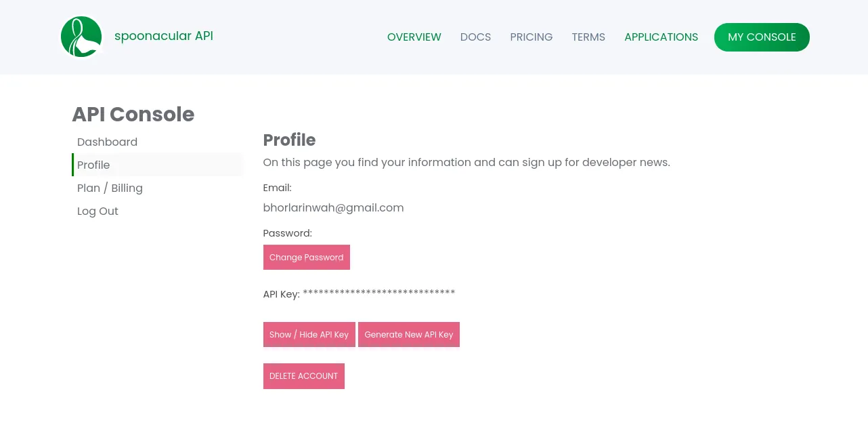
Task: Click the MY CONSOLE button
Action: (762, 37)
